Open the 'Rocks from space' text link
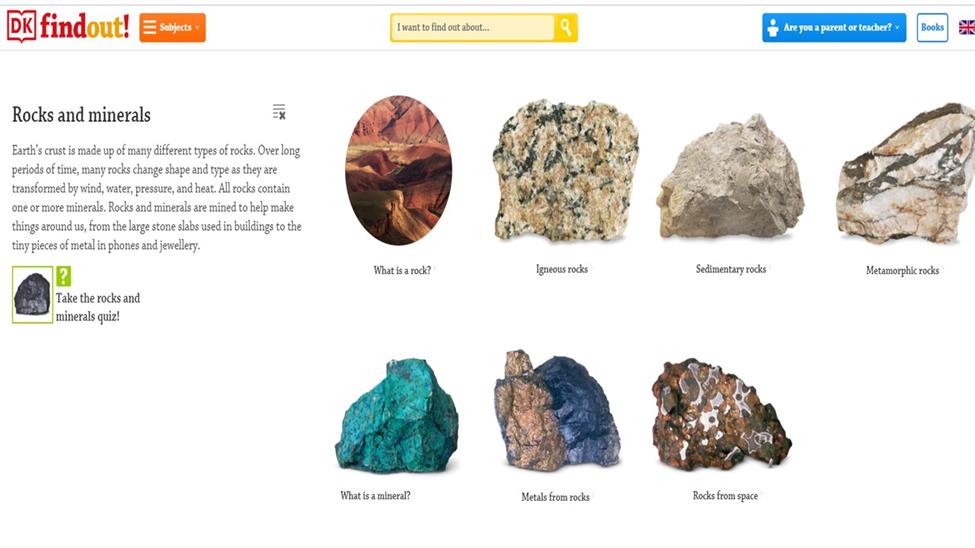975x548 pixels. pyautogui.click(x=725, y=496)
